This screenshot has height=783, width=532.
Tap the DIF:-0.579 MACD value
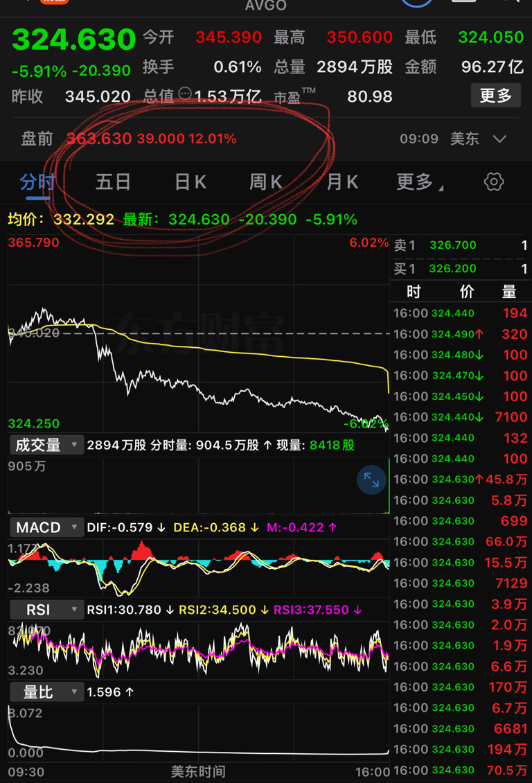(126, 527)
